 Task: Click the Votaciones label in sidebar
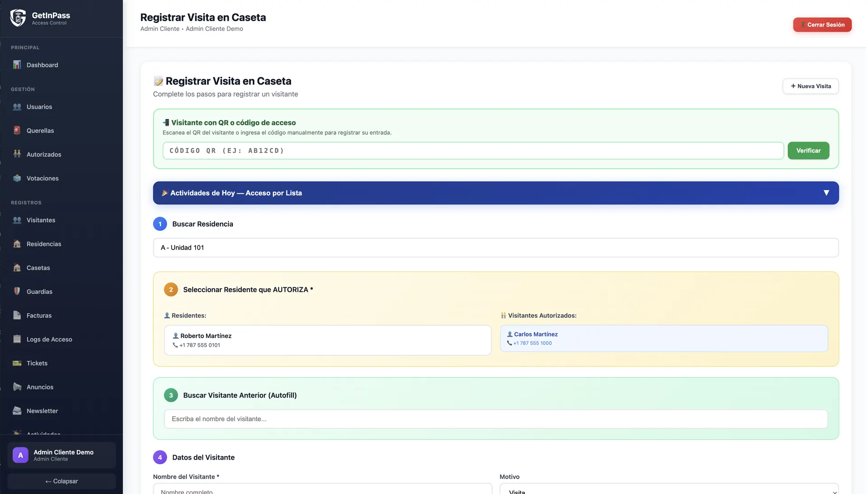coord(42,178)
